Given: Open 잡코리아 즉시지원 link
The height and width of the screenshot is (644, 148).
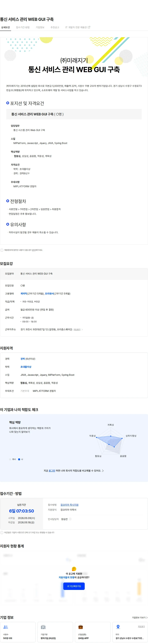Looking at the screenshot, I should click(x=69, y=505).
